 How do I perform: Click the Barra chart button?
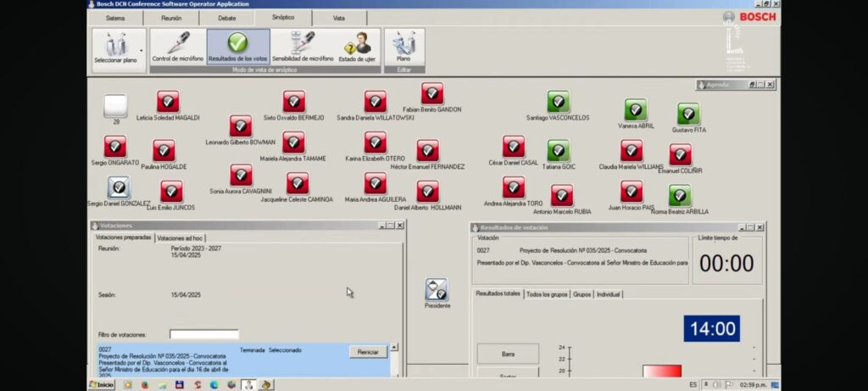507,354
